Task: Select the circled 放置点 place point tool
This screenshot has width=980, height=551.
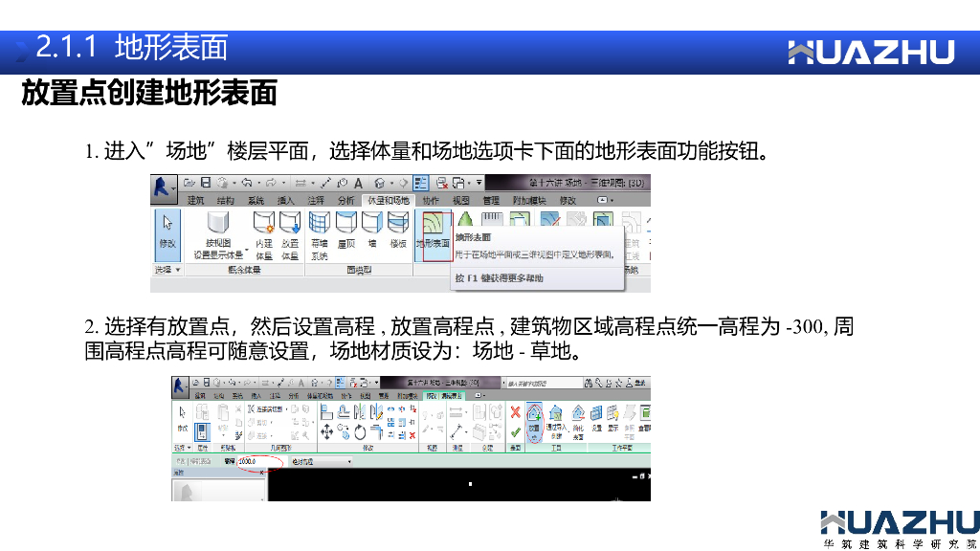Action: [x=534, y=421]
